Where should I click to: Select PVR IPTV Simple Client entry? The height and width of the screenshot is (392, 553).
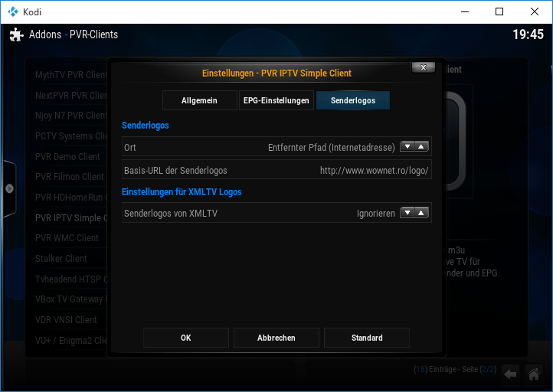(x=71, y=218)
